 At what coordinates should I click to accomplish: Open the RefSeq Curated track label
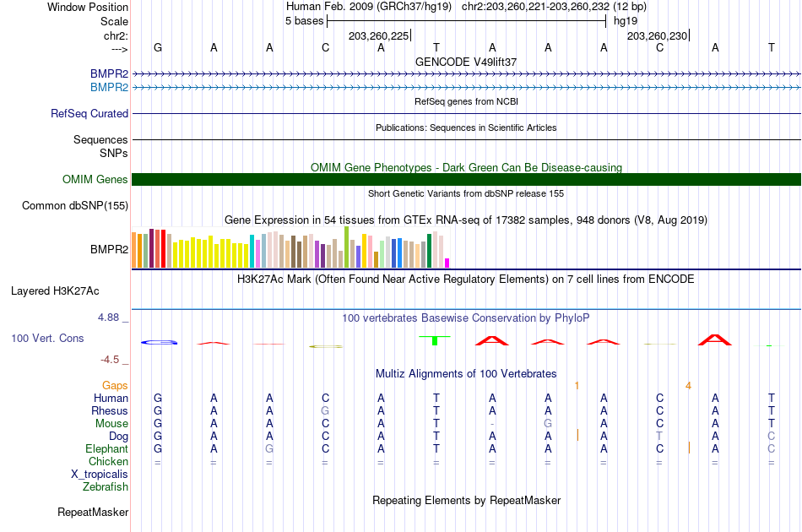tap(89, 113)
